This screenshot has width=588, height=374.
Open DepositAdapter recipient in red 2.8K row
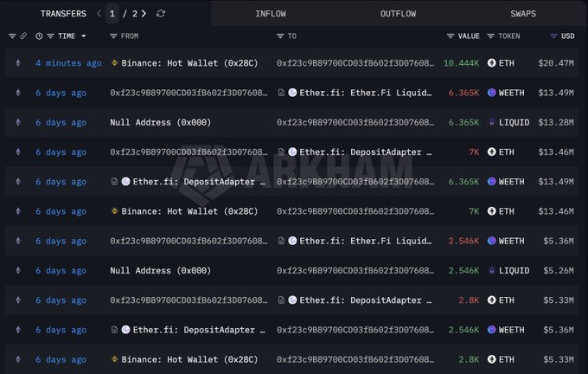(x=366, y=300)
